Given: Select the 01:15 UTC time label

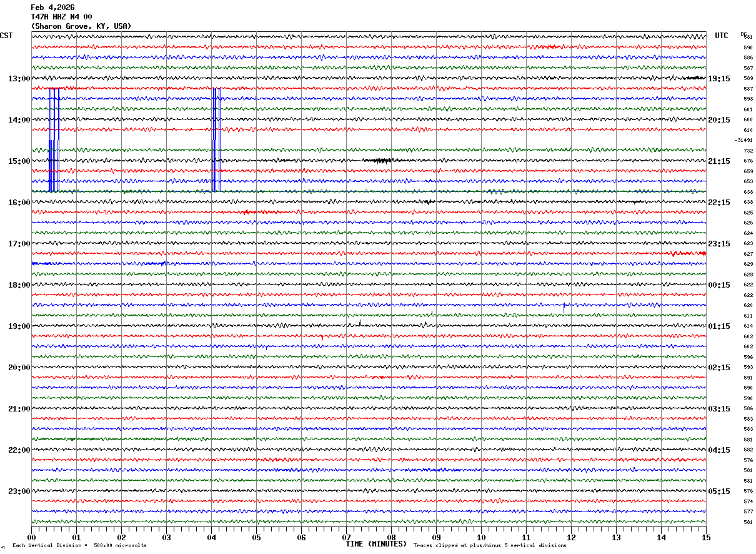Looking at the screenshot, I should (719, 326).
